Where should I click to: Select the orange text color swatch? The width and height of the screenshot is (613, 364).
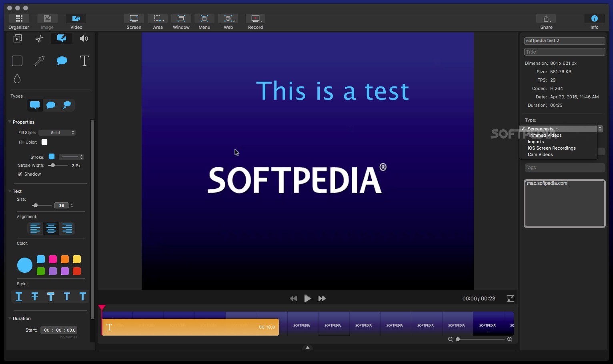point(65,259)
